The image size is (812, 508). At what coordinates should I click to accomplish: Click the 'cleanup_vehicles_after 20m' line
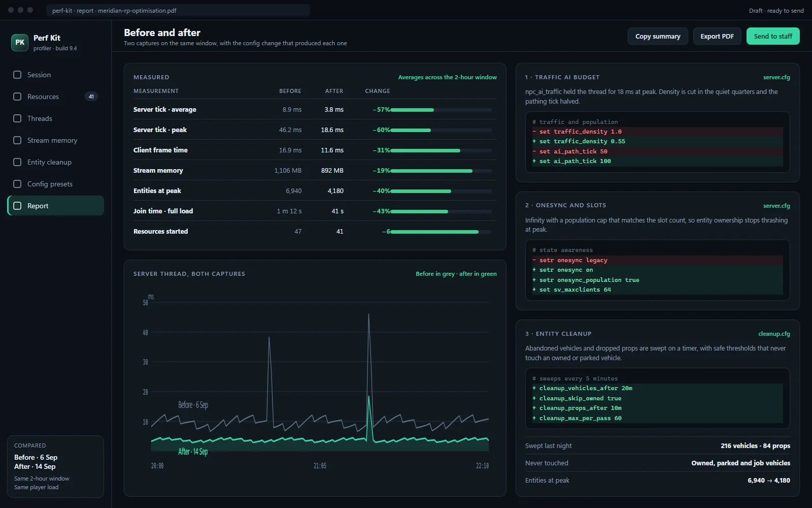(657, 388)
